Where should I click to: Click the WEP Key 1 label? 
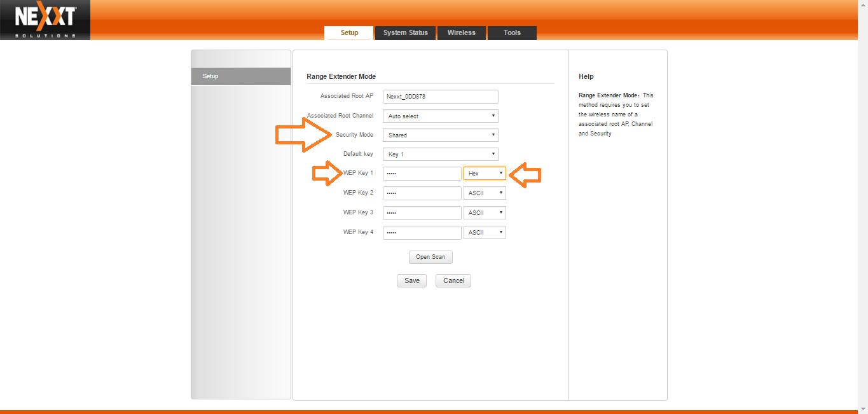pos(359,173)
